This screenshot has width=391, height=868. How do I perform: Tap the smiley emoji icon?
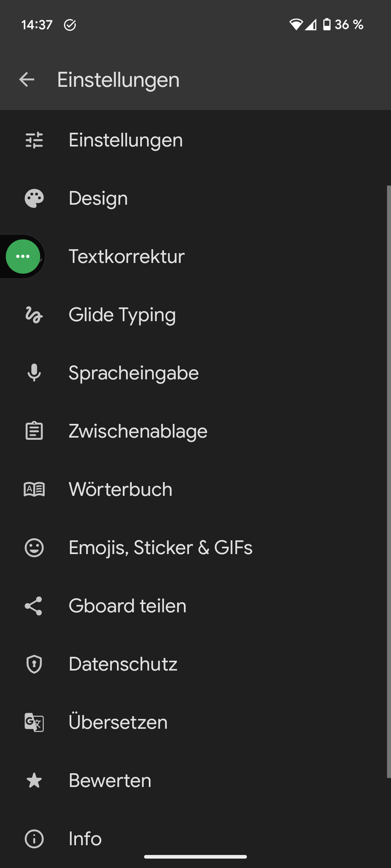[x=34, y=548]
